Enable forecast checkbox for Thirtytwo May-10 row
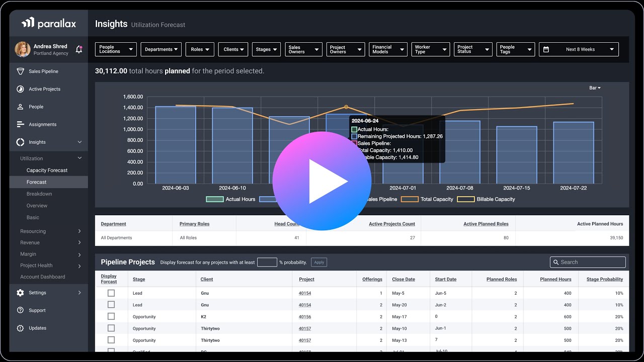644x362 pixels. 111,328
